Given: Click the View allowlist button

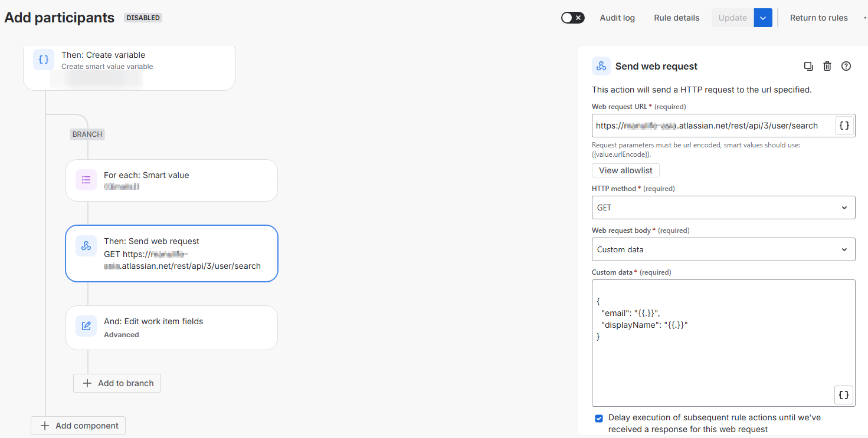Looking at the screenshot, I should (x=625, y=170).
